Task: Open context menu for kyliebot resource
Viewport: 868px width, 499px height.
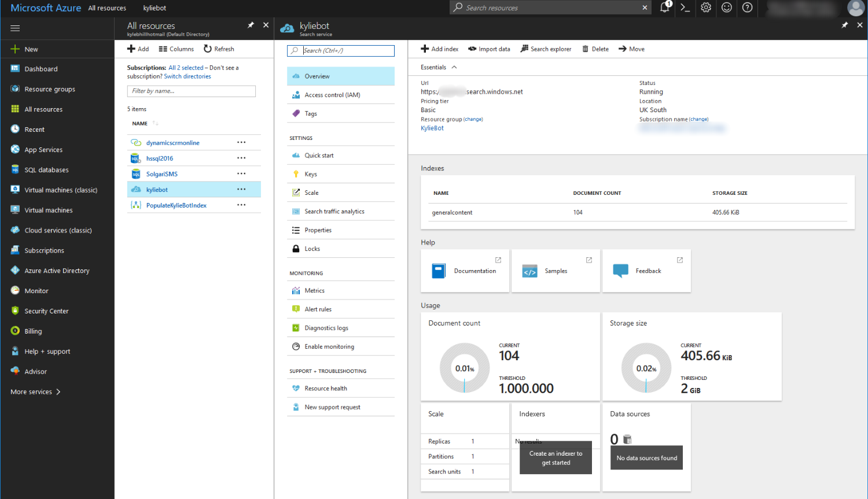Action: [x=241, y=189]
